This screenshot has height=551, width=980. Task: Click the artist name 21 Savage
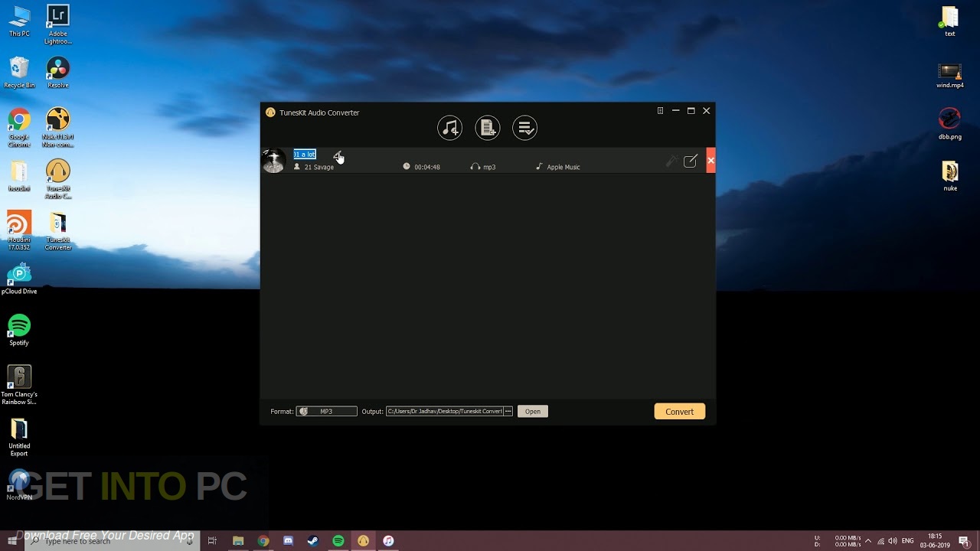319,167
